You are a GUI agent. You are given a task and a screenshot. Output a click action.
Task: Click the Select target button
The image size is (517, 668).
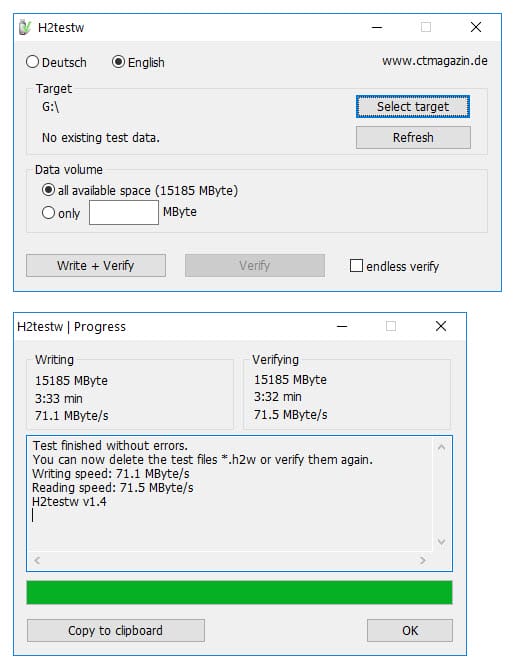click(x=413, y=107)
